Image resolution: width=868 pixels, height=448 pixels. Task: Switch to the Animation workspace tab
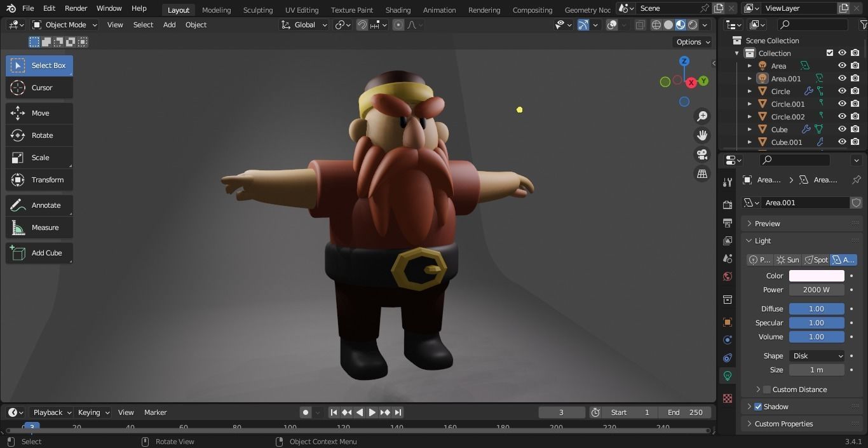tap(439, 10)
